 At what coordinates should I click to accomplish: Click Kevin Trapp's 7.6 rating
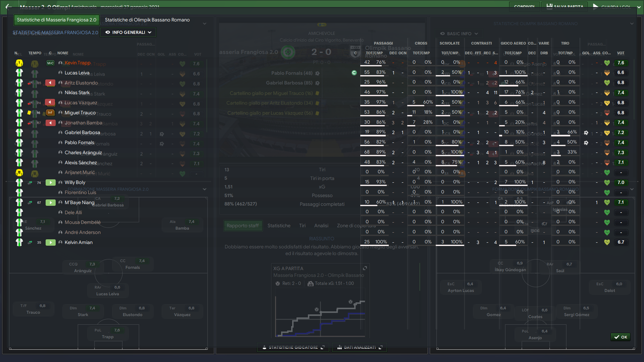(621, 63)
